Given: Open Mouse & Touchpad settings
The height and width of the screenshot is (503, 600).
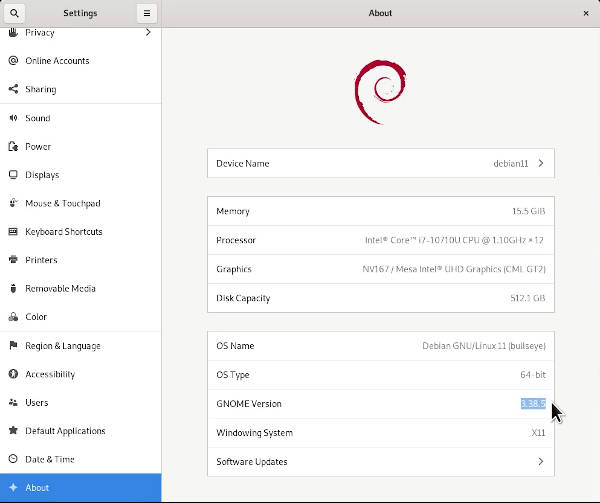Looking at the screenshot, I should click(x=80, y=203).
